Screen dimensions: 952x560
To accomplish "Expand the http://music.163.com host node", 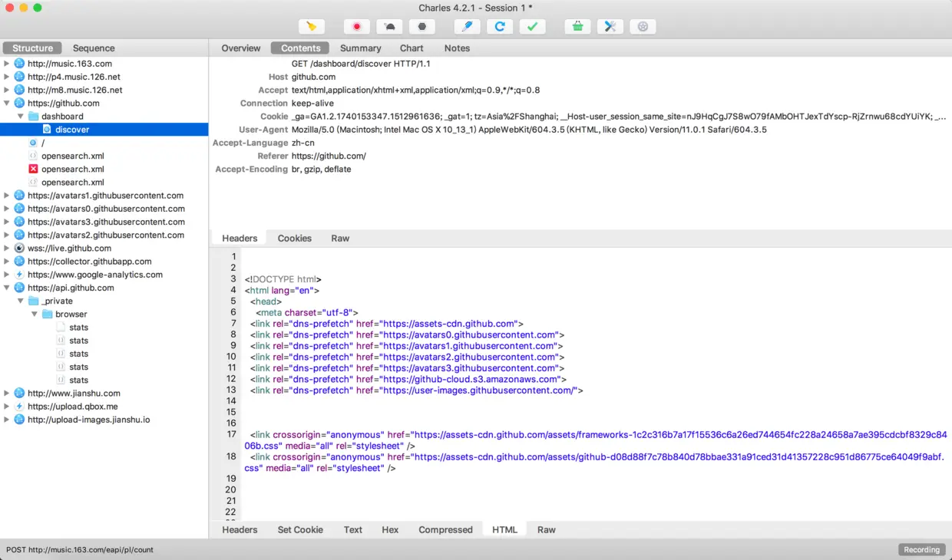I will [x=7, y=64].
